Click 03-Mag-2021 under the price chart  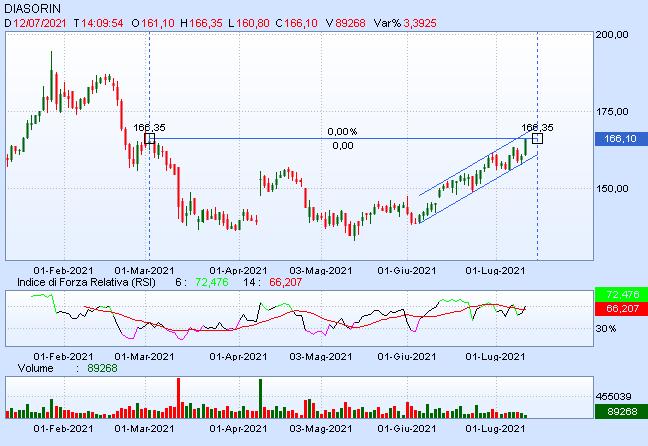coord(321,271)
